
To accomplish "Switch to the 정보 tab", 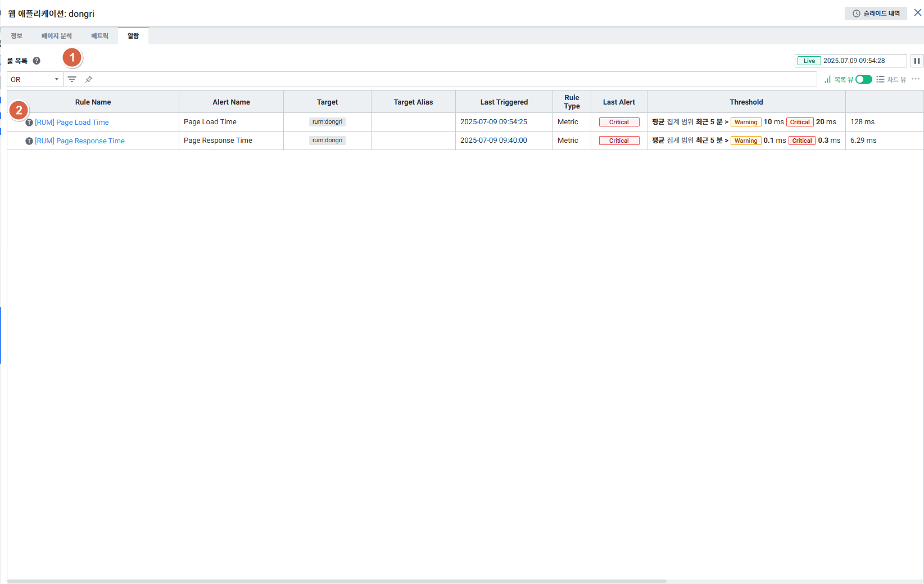I will pos(17,36).
